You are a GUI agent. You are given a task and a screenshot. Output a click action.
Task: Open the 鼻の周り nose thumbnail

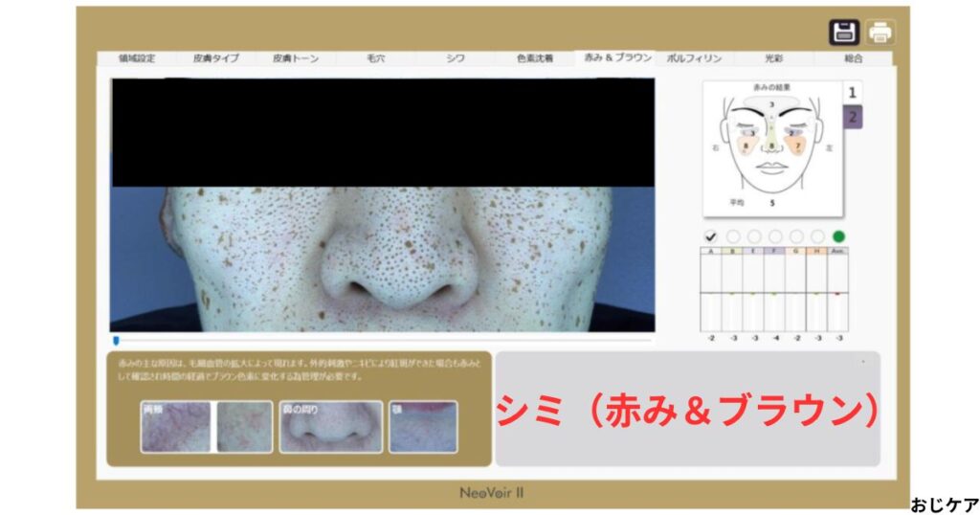330,427
